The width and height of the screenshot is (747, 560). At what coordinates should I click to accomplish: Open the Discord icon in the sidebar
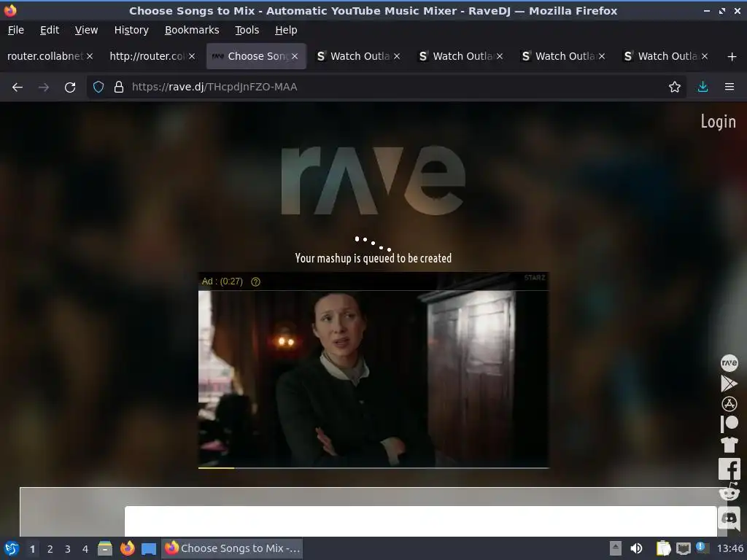point(729,518)
